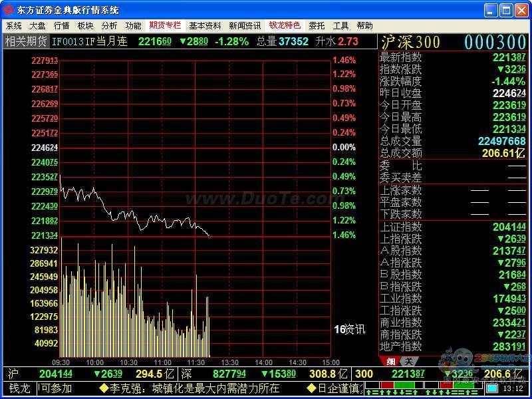Click the IF0013 IF当月连 futures name

pyautogui.click(x=90, y=41)
